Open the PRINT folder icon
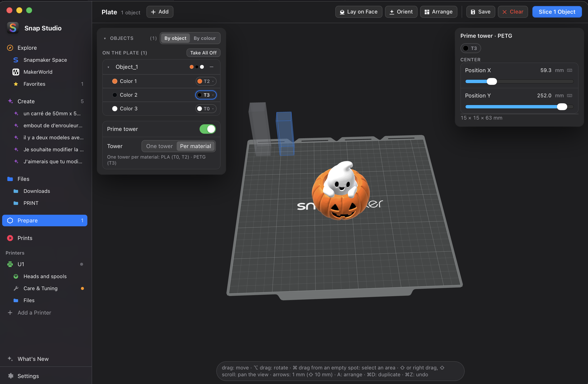Viewport: 588px width, 384px height. (x=16, y=203)
